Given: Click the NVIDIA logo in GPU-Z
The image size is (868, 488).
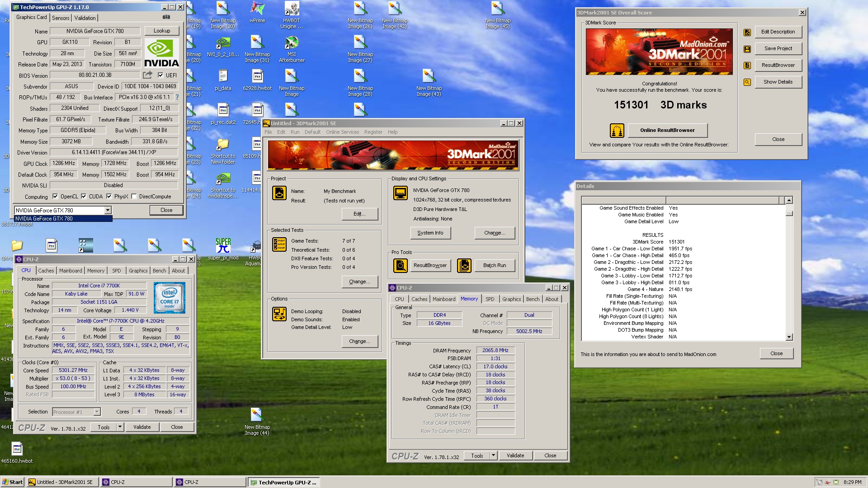Looking at the screenshot, I should point(161,53).
